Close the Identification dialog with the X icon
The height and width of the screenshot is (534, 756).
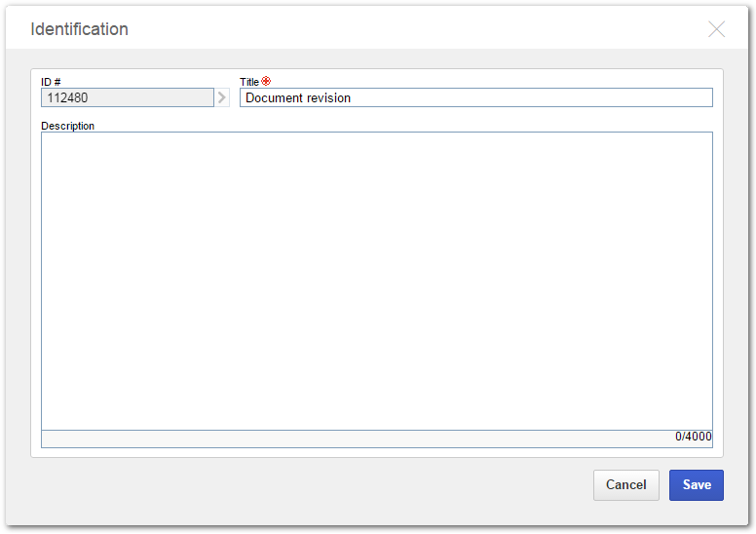tap(716, 29)
